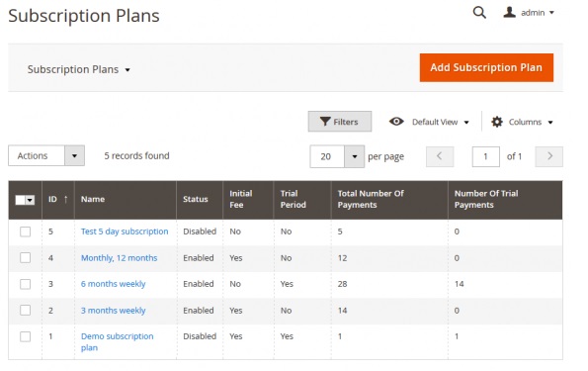This screenshot has width=588, height=371.
Task: Go to next page arrow
Action: click(x=549, y=156)
